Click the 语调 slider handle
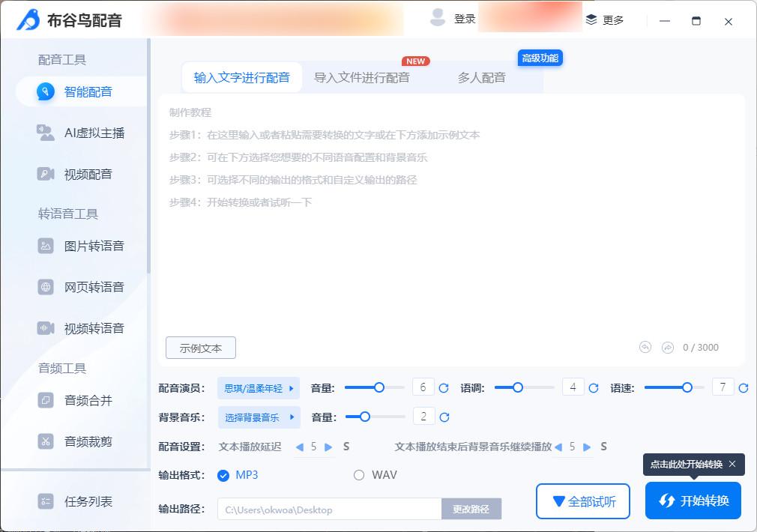Viewport: 757px width, 532px height. 518,387
